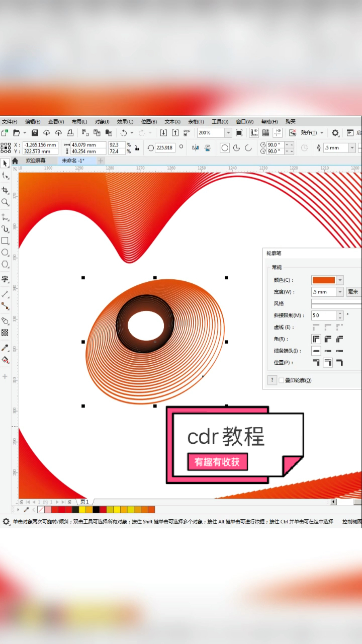
Task: Open the 宽度 .5 mm width dropdown
Action: tap(340, 292)
